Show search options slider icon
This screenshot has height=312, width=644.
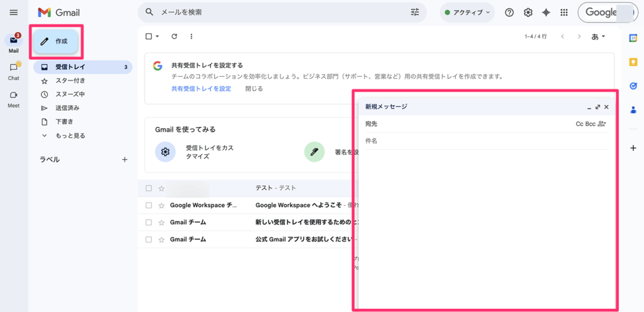[415, 13]
